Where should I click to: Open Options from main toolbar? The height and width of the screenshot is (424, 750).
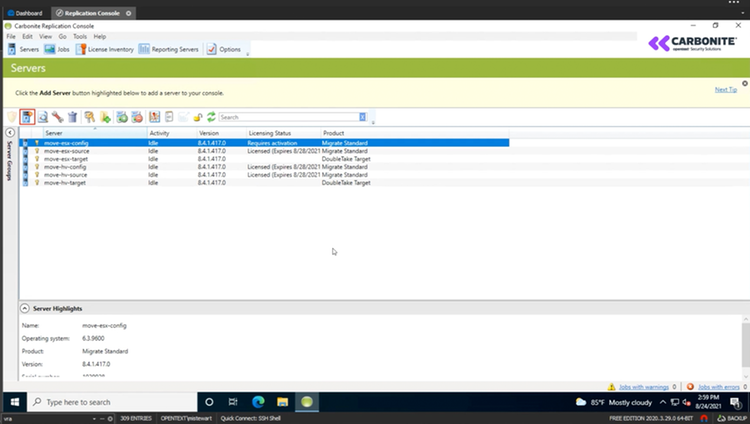(x=224, y=49)
